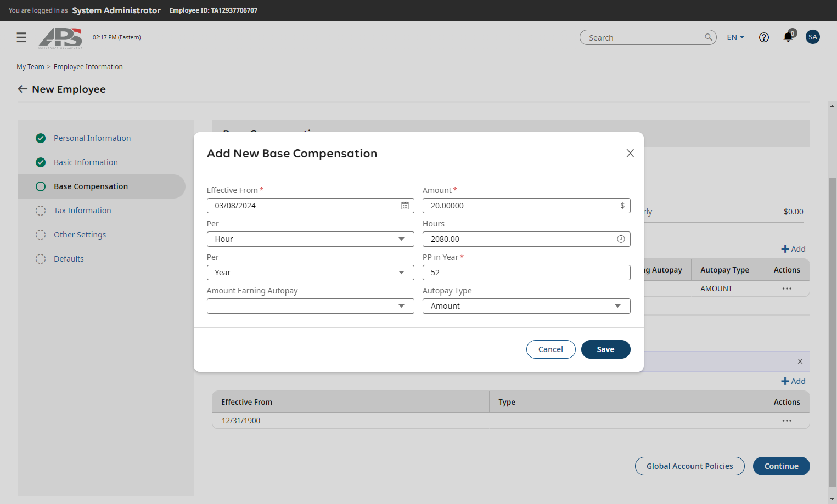Open the help question mark icon
This screenshot has height=504, width=837.
point(764,37)
